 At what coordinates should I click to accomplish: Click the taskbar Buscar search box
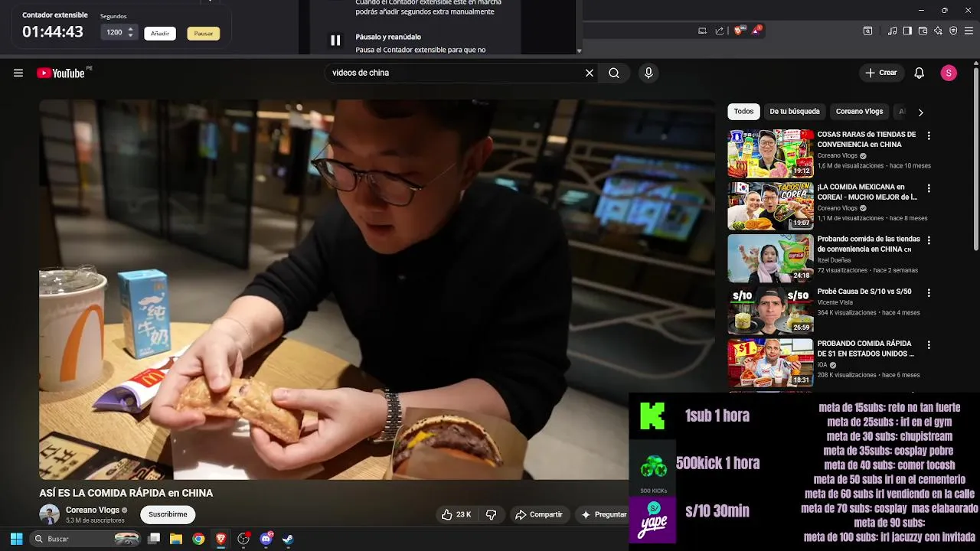(x=86, y=539)
